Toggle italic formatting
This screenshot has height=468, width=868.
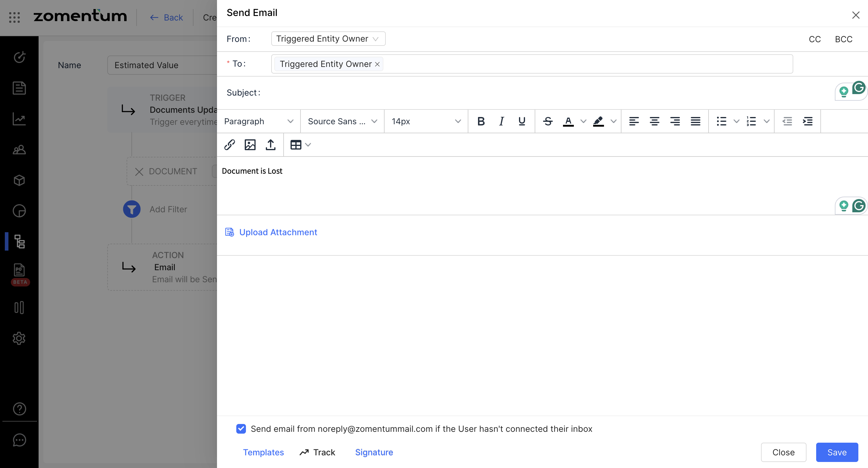point(502,121)
